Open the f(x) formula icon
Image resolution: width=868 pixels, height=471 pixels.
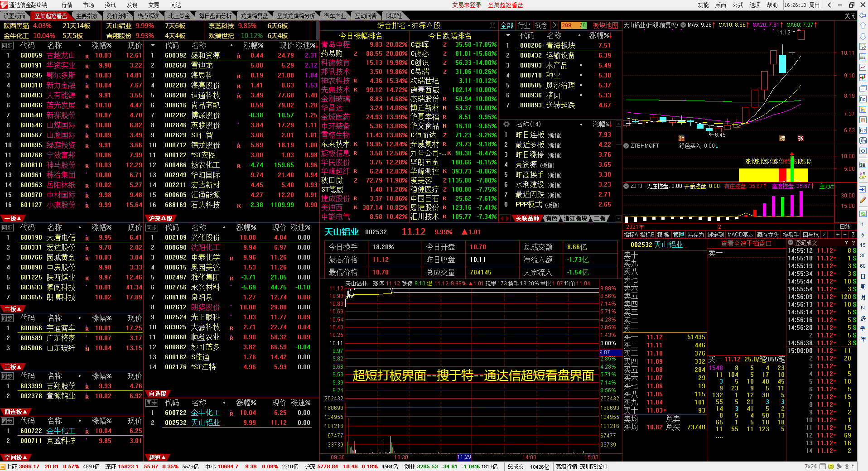(x=863, y=140)
